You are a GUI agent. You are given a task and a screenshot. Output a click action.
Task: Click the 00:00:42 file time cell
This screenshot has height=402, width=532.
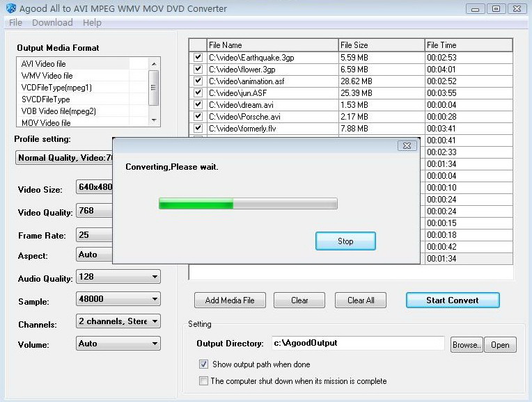pyautogui.click(x=469, y=247)
